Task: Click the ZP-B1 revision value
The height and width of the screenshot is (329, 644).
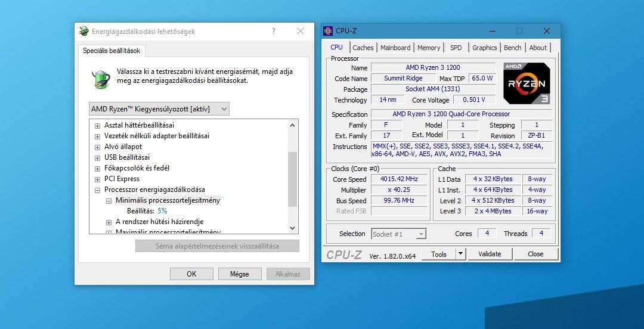Action: 537,135
